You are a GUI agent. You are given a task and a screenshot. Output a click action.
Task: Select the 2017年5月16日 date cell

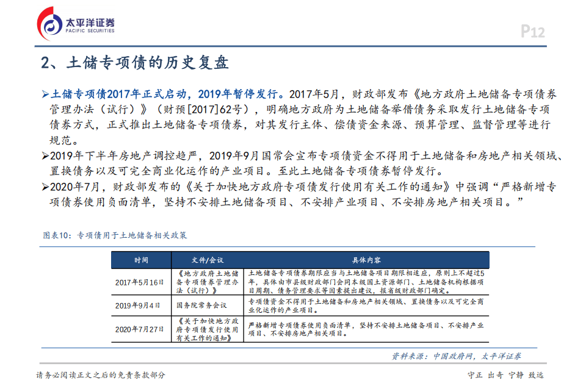(x=140, y=282)
